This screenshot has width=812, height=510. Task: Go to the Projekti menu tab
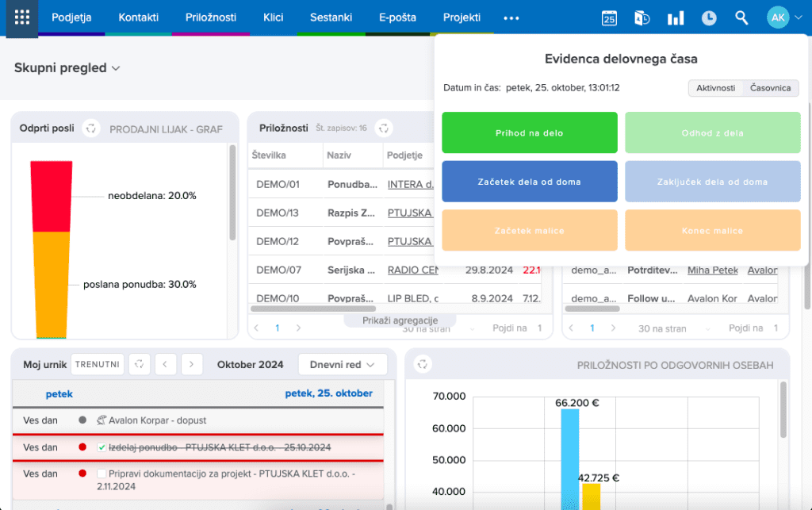coord(462,17)
